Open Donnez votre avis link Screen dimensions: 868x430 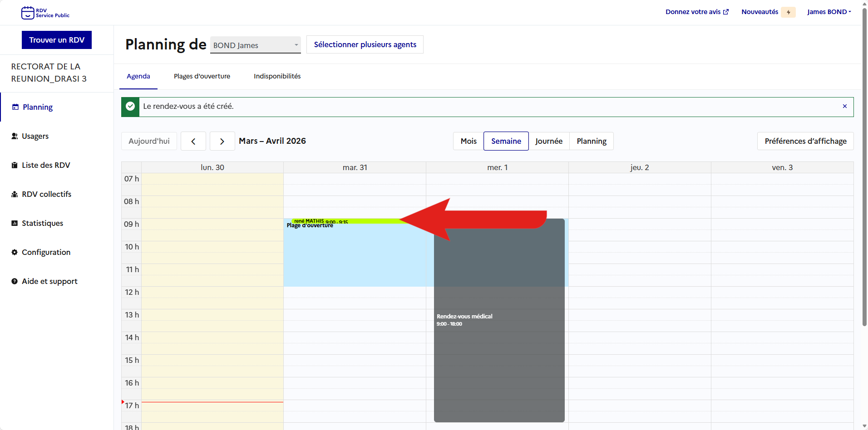pos(697,12)
